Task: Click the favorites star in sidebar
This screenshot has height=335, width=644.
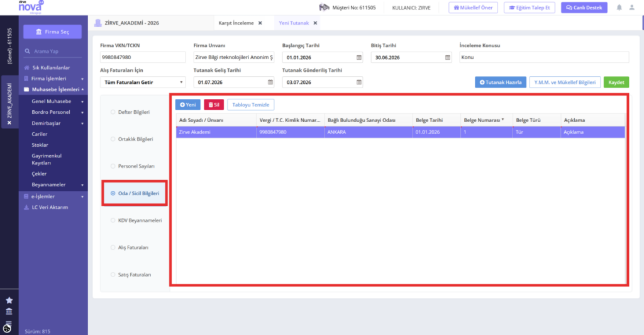Action: click(9, 300)
